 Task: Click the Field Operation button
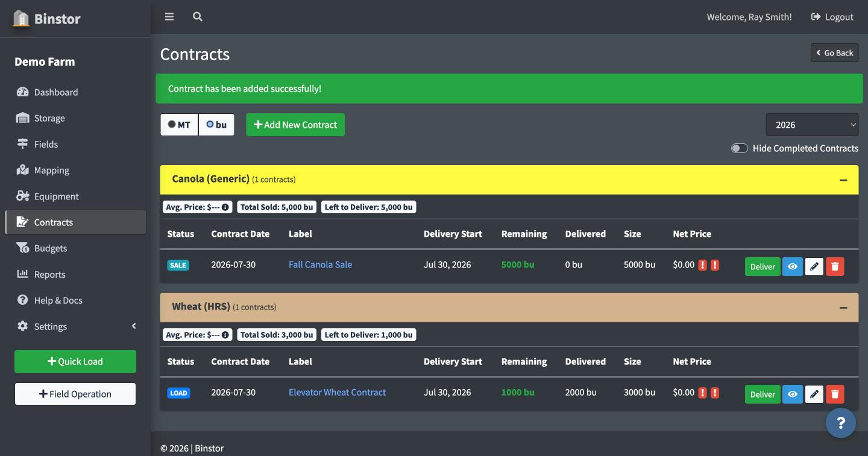[x=75, y=394]
